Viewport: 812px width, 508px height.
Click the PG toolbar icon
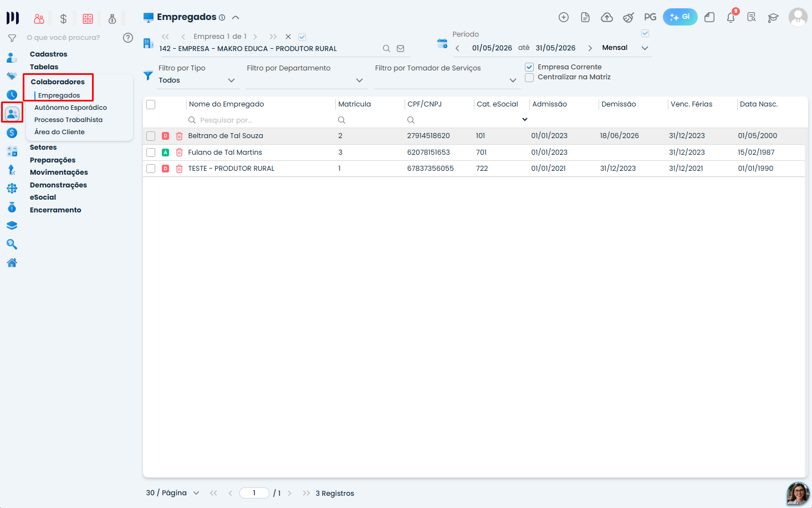(x=650, y=17)
